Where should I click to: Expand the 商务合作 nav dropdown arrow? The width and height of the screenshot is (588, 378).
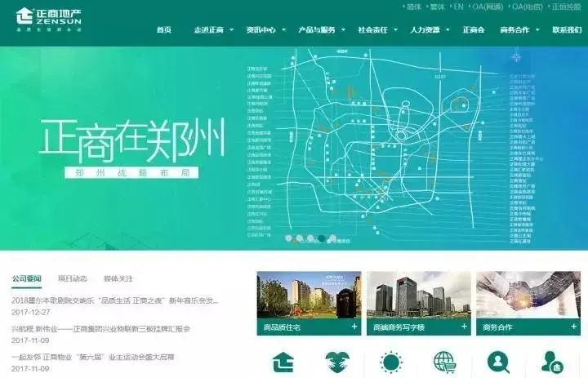pyautogui.click(x=537, y=29)
